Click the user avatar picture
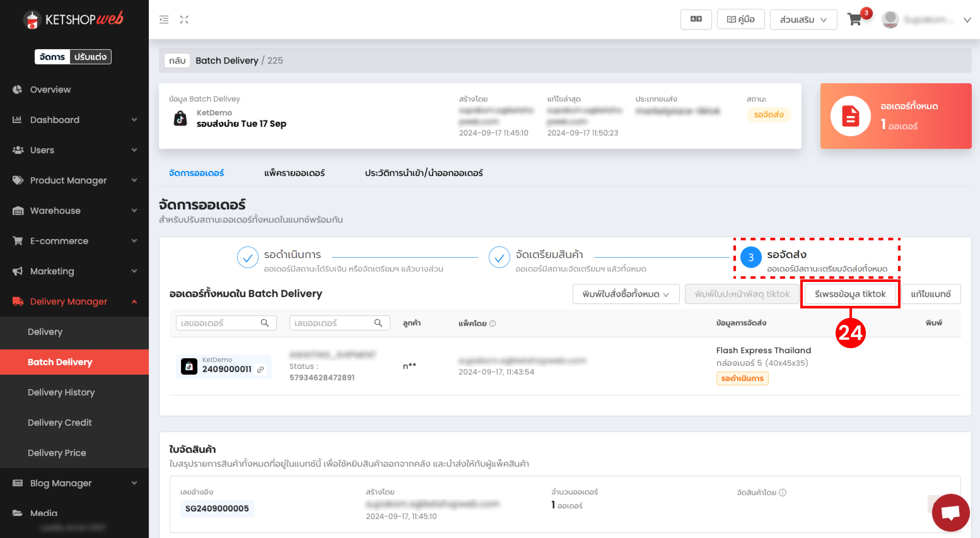 (890, 19)
